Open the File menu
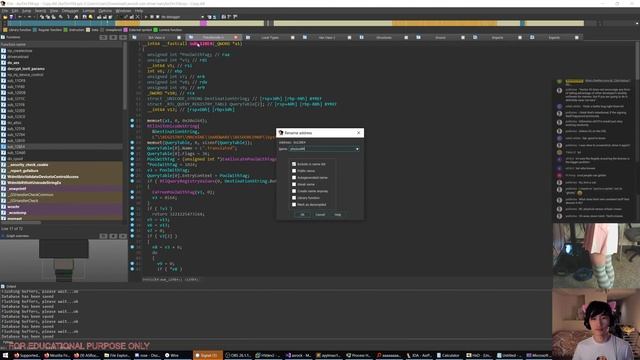This screenshot has width=640, height=360. pyautogui.click(x=5, y=11)
